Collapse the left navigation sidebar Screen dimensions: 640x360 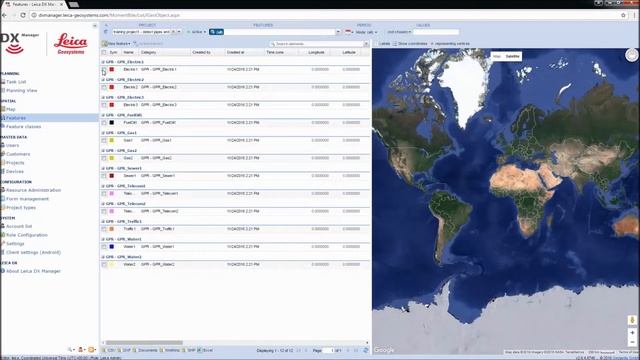coord(95,25)
